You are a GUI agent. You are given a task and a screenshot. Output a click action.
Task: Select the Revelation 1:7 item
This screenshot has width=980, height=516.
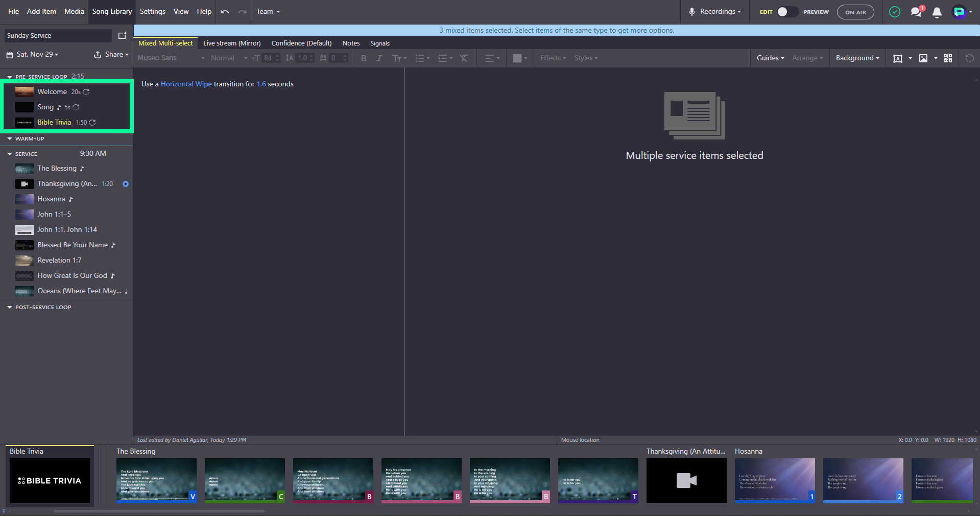(66, 261)
